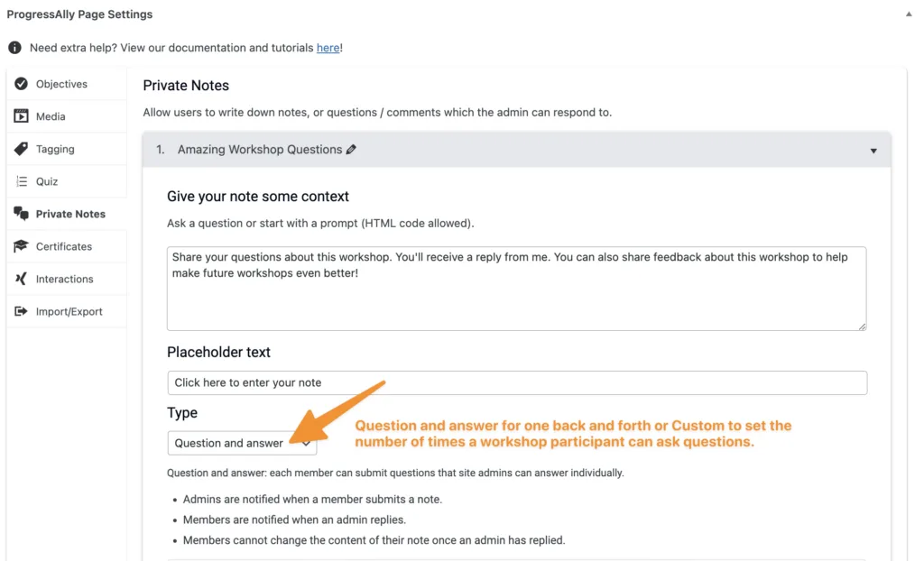Screen dimensions: 924x561
Task: Click the Media play icon
Action: [21, 116]
